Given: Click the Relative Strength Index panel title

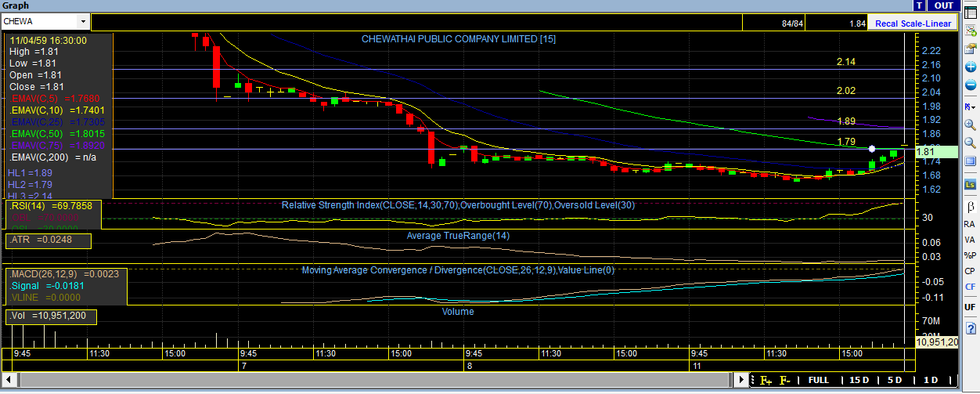Looking at the screenshot, I should coord(457,205).
